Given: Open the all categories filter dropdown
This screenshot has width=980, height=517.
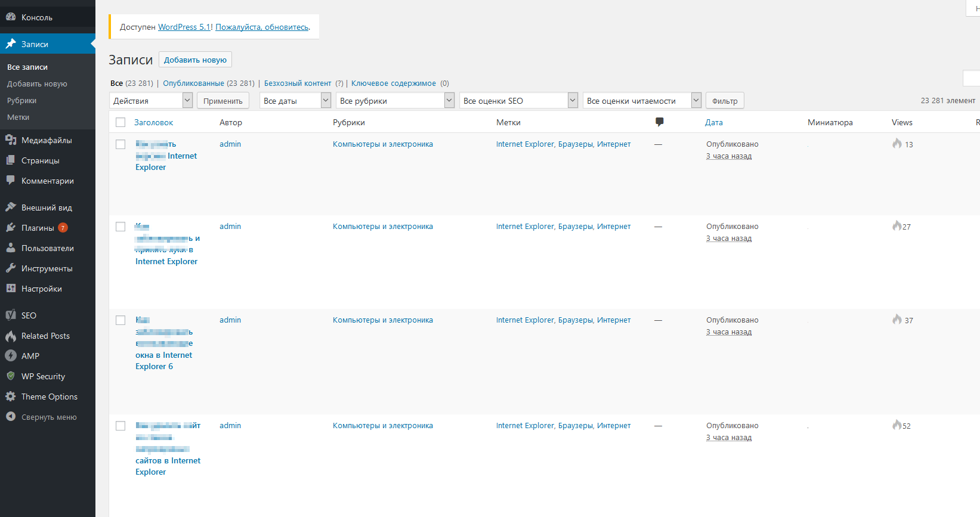Looking at the screenshot, I should pos(395,101).
